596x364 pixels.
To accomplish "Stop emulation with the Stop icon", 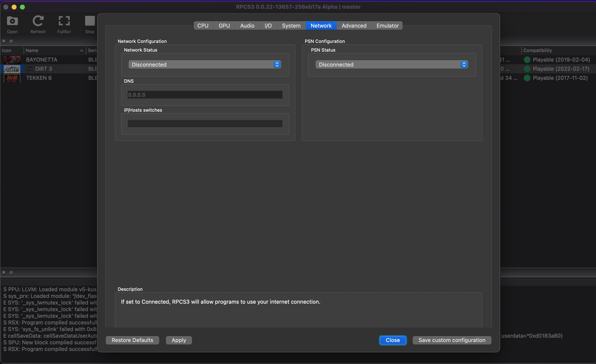I will tap(90, 24).
